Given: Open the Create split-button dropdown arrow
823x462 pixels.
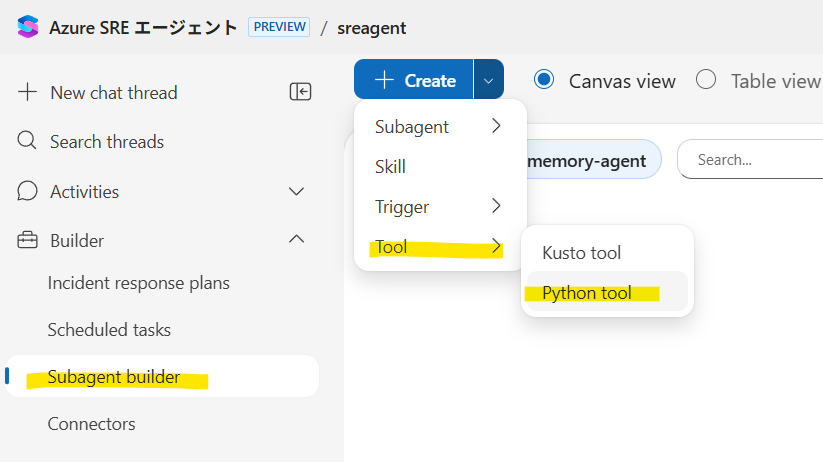Looking at the screenshot, I should [x=489, y=80].
